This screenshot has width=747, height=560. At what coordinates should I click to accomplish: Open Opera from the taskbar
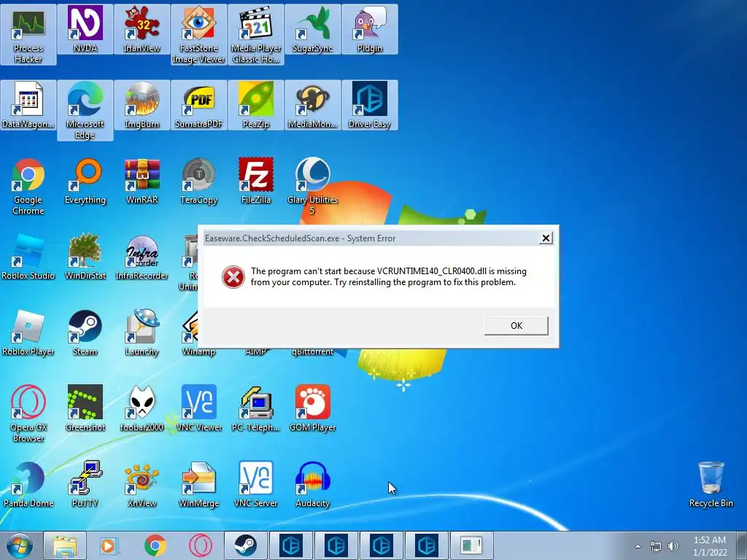[x=200, y=545]
